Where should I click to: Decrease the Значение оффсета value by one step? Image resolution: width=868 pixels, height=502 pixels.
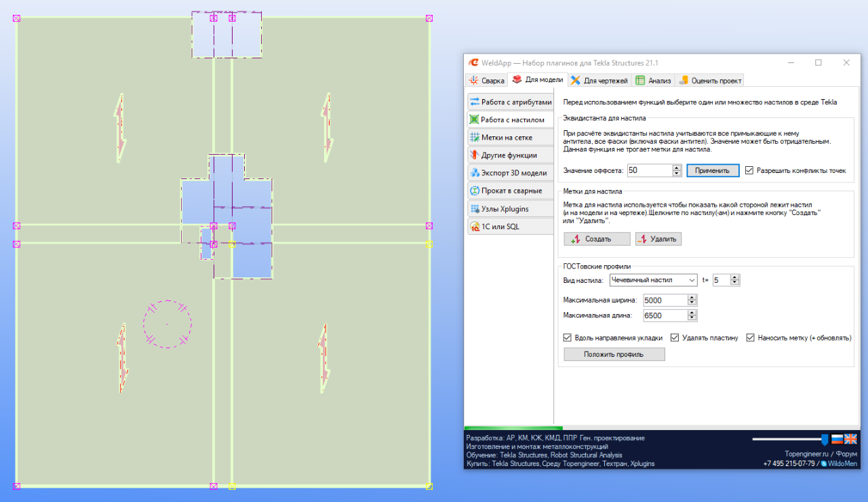[676, 174]
